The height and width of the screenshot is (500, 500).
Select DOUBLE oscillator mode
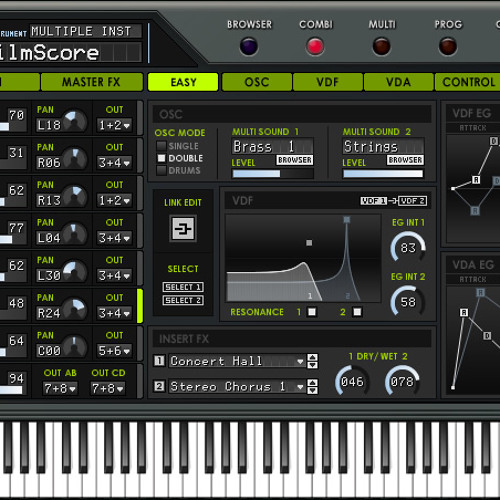coord(161,158)
